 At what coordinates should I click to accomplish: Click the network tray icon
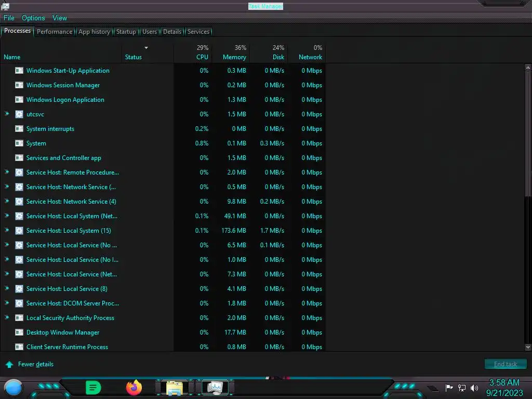(462, 388)
